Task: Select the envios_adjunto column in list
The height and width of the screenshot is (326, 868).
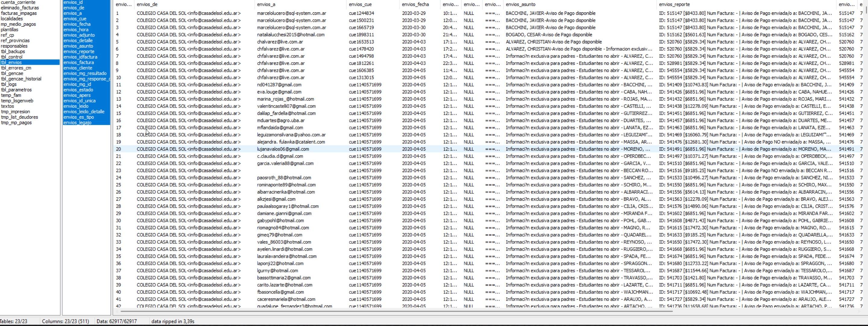Action: [x=79, y=35]
